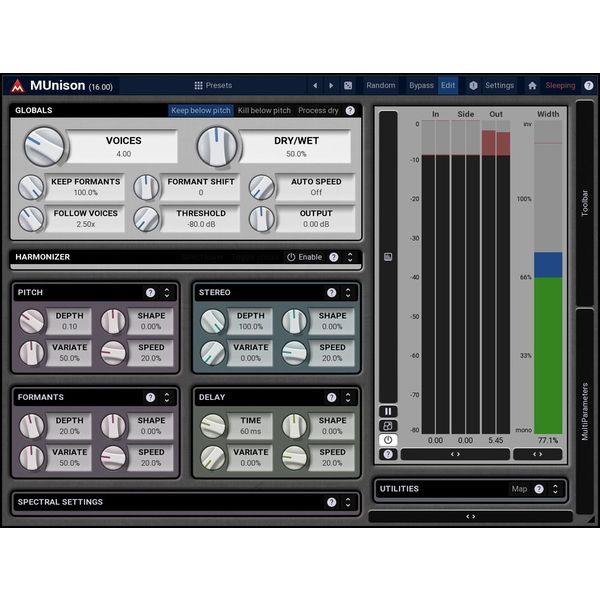Viewport: 600px width, 600px height.
Task: Open the Settings menu
Action: pyautogui.click(x=499, y=85)
